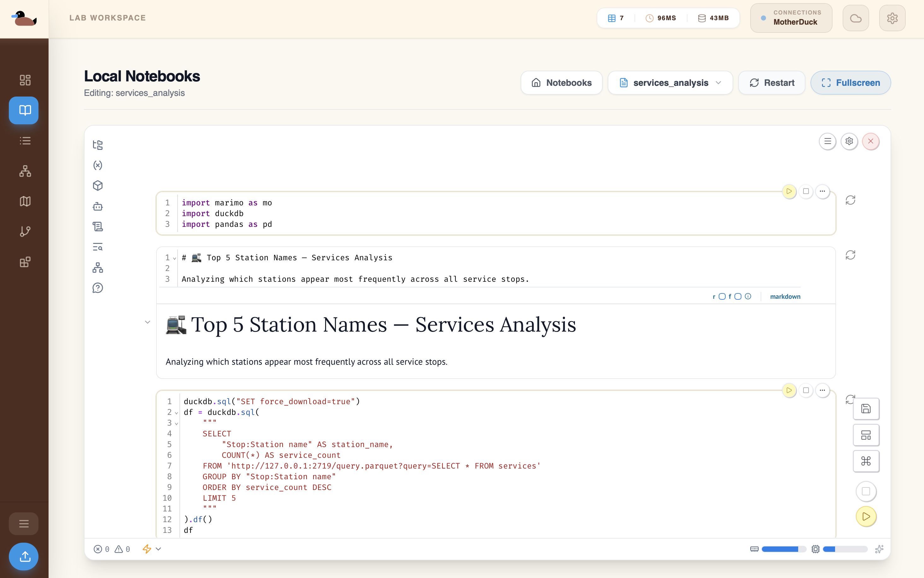
Task: Click the markdown language label
Action: (785, 297)
